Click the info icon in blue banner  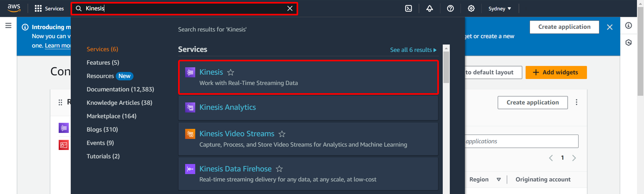pyautogui.click(x=25, y=27)
